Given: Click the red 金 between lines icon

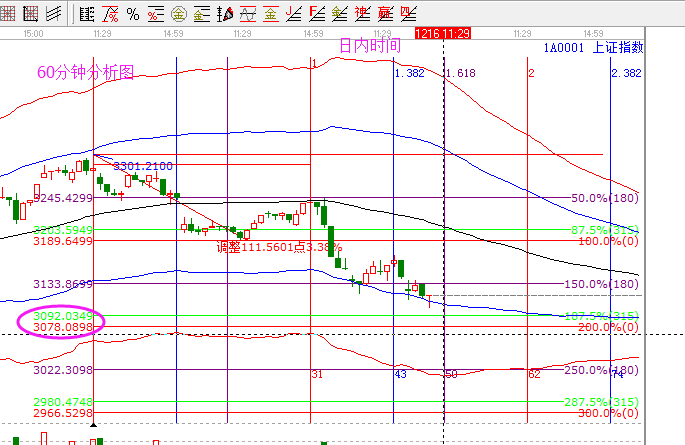Looking at the screenshot, I should point(271,14).
